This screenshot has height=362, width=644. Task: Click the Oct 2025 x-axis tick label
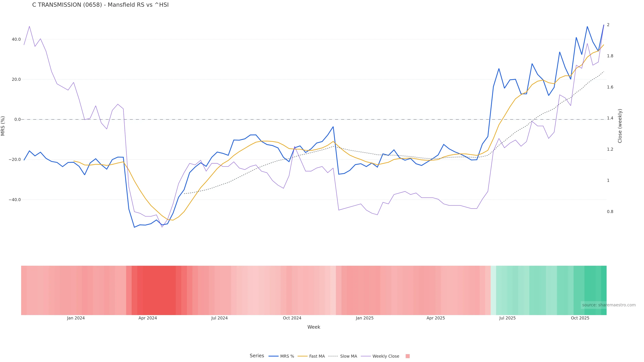point(580,318)
